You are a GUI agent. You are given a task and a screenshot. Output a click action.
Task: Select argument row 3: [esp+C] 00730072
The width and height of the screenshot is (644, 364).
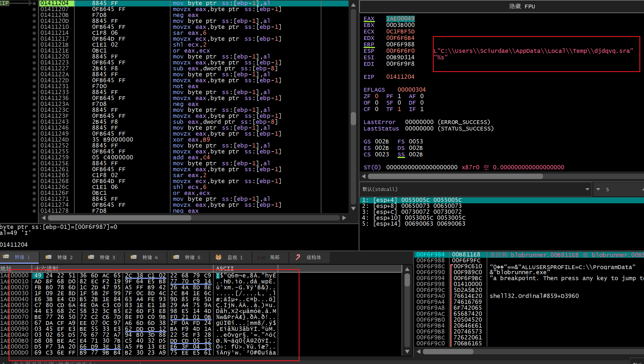(x=502, y=212)
